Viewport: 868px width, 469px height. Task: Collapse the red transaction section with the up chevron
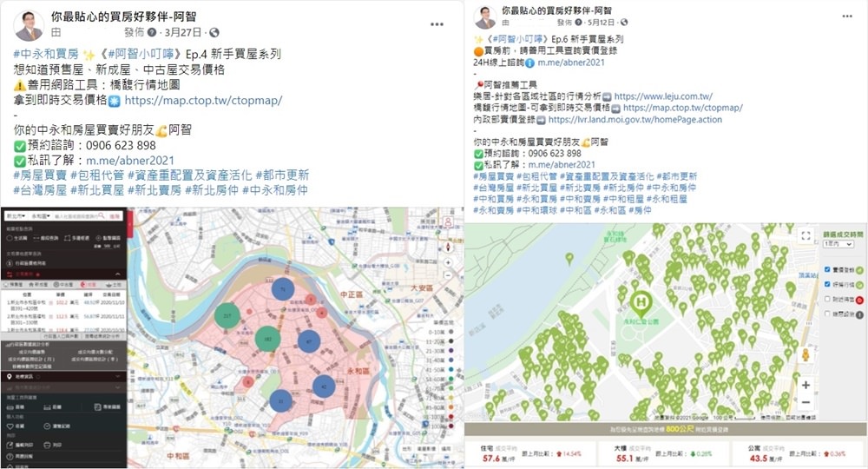pyautogui.click(x=117, y=274)
